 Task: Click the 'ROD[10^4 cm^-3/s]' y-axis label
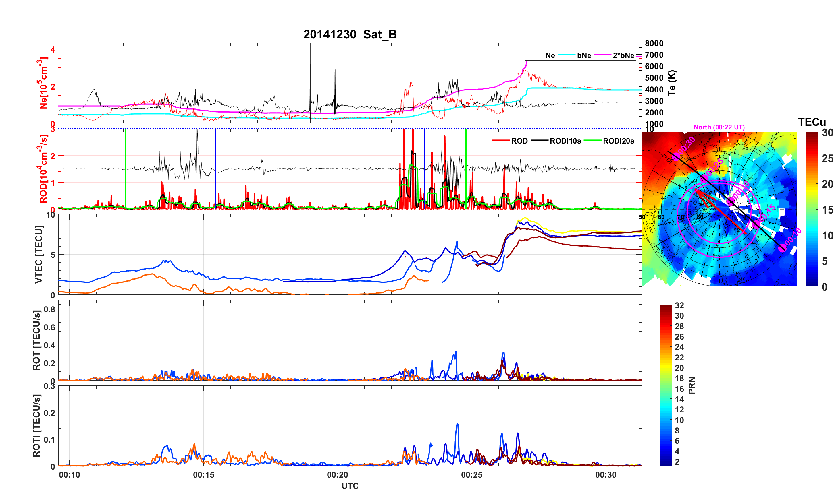coord(43,168)
